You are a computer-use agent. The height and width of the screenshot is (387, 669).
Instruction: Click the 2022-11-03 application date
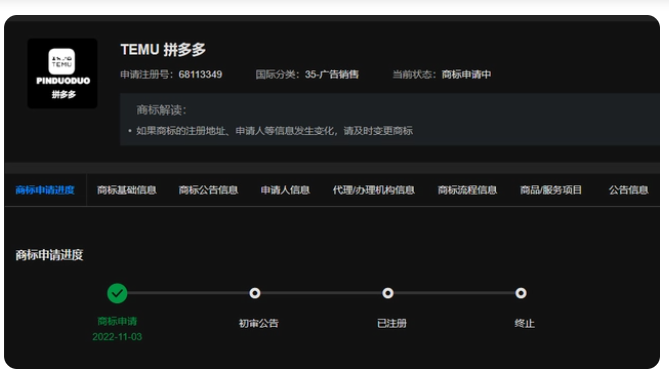pos(117,337)
